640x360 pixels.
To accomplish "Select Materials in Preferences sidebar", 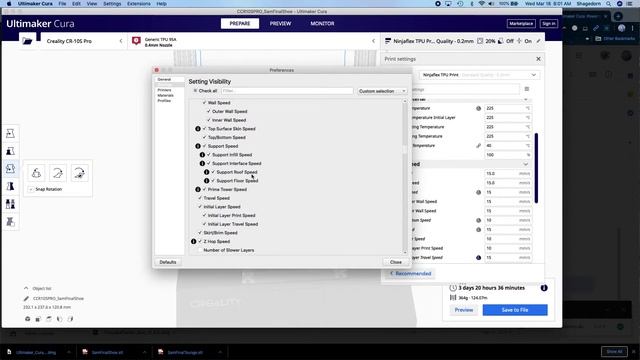I will click(x=165, y=95).
